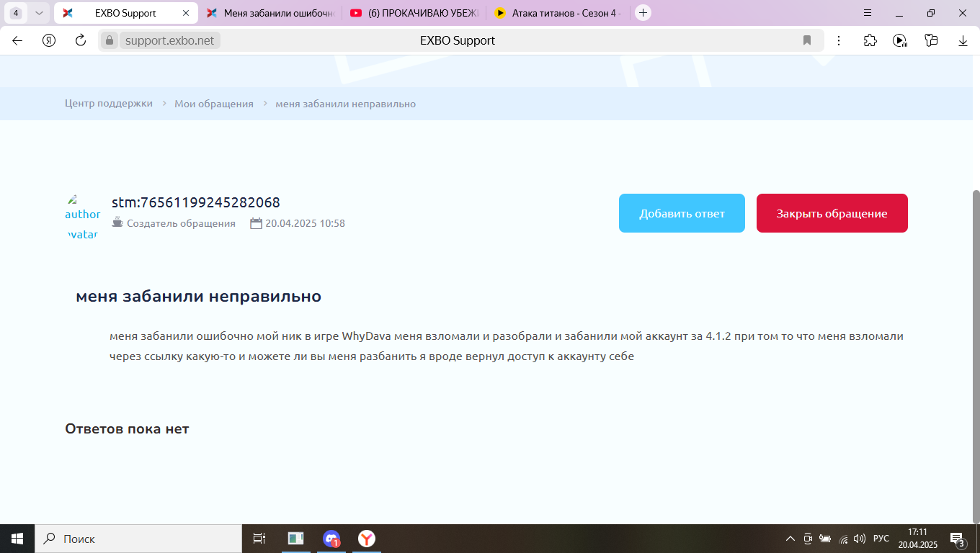Open the video playback panel icon
This screenshot has width=980, height=553.
tap(900, 41)
